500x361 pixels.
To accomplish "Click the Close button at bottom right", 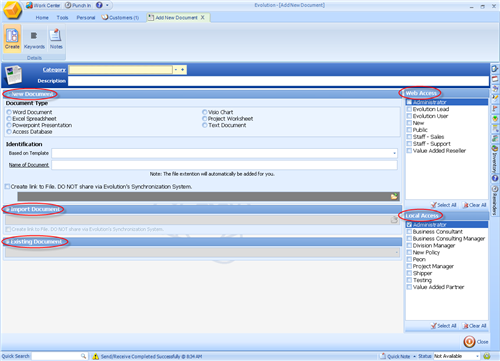I will pyautogui.click(x=476, y=342).
